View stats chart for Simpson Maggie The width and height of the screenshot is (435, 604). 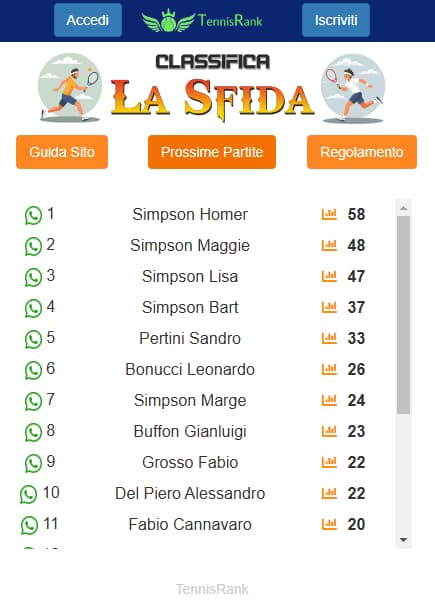pyautogui.click(x=329, y=245)
